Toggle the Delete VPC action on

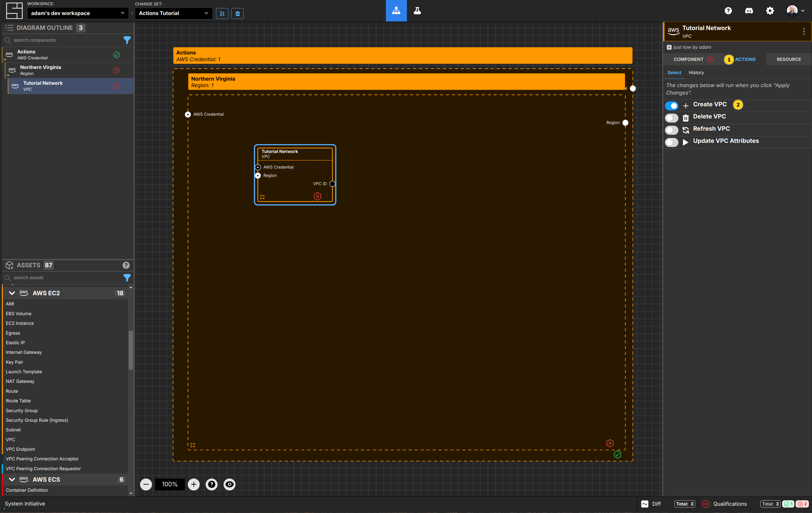pyautogui.click(x=671, y=117)
